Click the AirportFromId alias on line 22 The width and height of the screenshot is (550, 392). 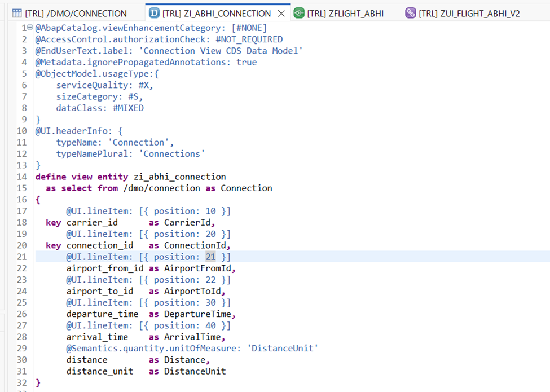pos(199,268)
